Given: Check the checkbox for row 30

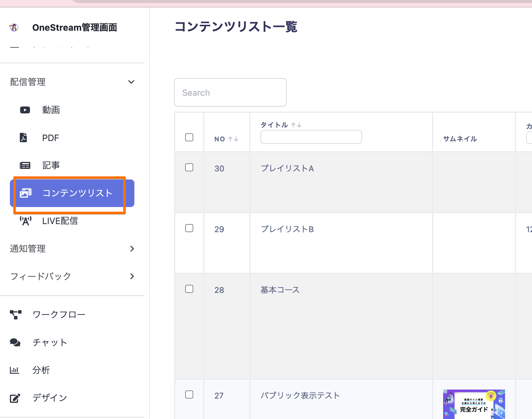Looking at the screenshot, I should coord(189,167).
